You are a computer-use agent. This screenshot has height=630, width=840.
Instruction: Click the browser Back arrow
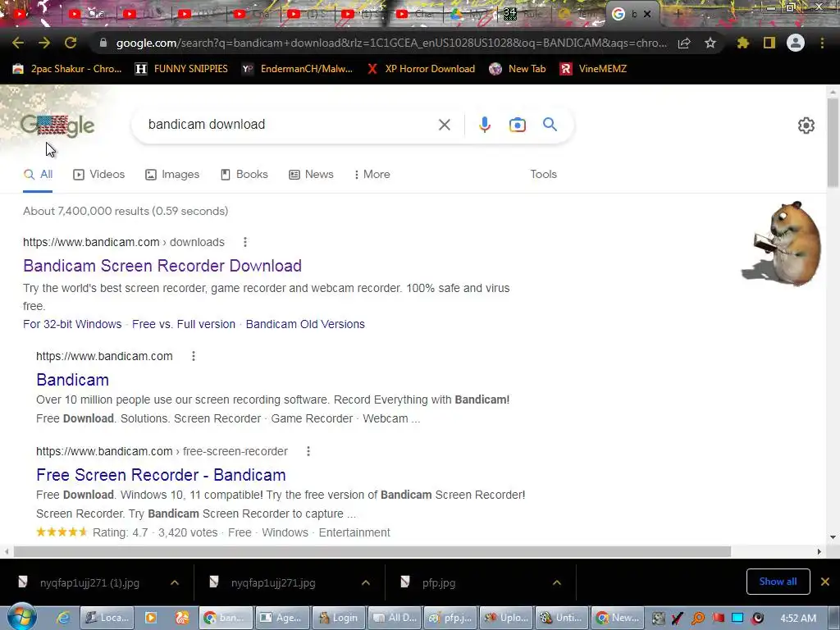click(x=18, y=43)
